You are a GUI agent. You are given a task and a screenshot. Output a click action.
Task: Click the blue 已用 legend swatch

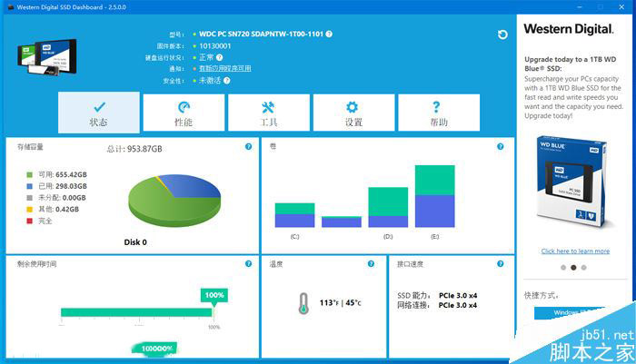29,186
